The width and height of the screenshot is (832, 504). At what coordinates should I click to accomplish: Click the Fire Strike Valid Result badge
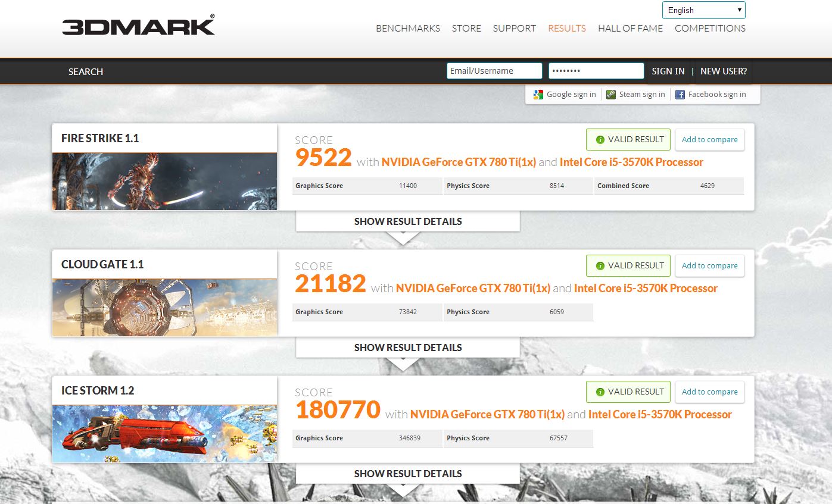click(x=628, y=140)
